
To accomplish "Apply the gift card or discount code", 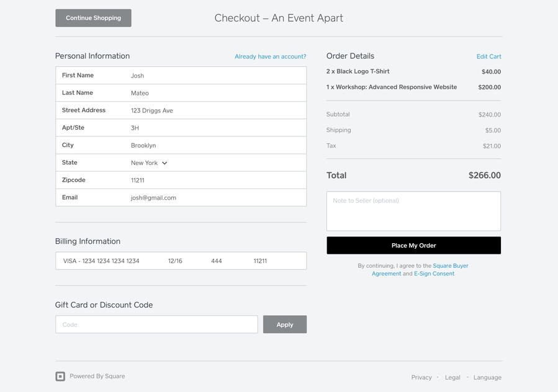I will 284,324.
